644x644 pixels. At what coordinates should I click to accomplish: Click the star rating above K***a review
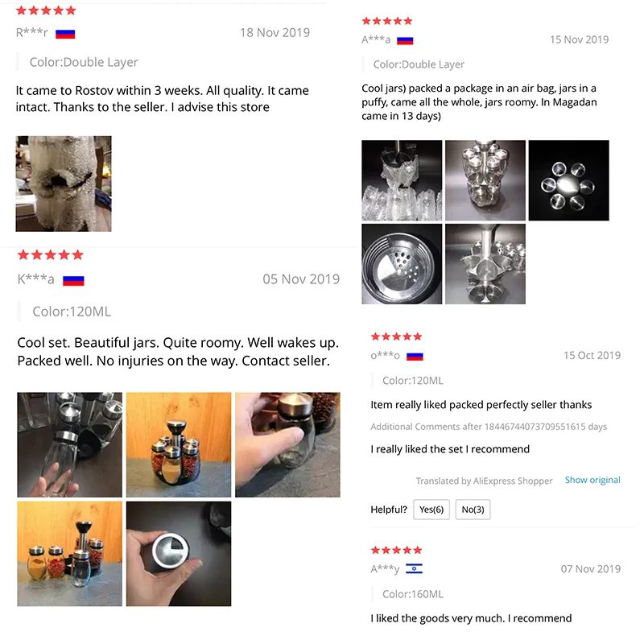coord(51,255)
